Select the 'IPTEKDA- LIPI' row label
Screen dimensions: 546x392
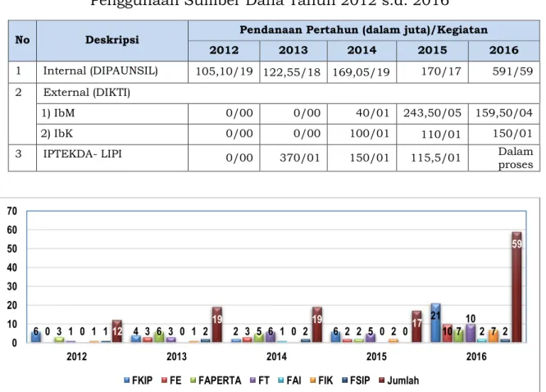click(x=83, y=154)
